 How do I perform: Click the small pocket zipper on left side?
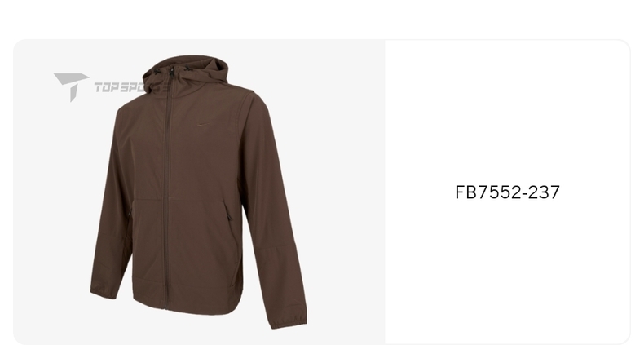click(130, 214)
